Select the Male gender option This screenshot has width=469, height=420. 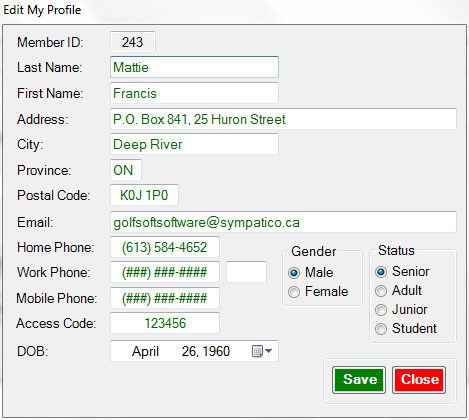294,273
